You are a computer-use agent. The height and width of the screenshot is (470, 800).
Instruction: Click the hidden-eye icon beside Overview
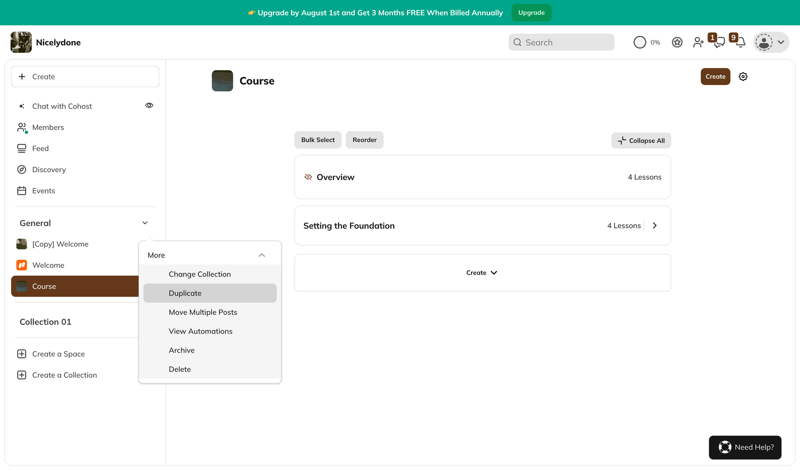pos(308,177)
